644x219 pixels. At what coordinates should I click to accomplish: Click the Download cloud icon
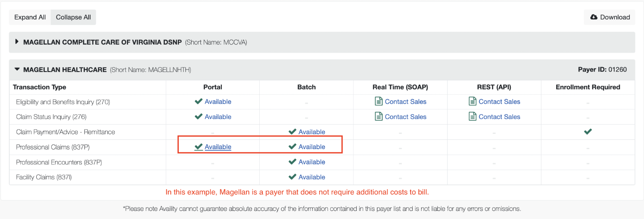pos(594,17)
